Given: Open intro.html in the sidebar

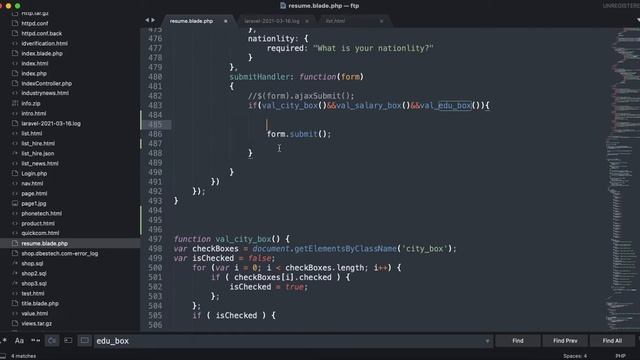Looking at the screenshot, I should tap(33, 113).
